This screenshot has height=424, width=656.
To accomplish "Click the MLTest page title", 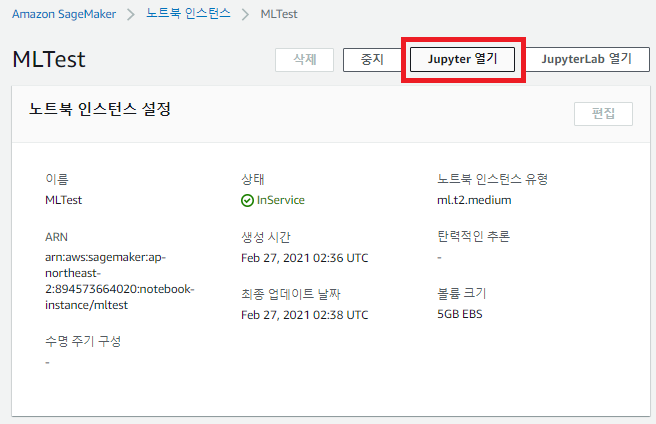I will (49, 59).
